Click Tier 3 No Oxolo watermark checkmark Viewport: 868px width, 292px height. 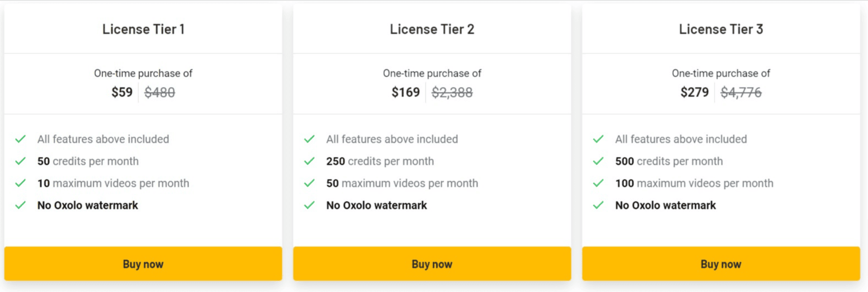(x=598, y=205)
